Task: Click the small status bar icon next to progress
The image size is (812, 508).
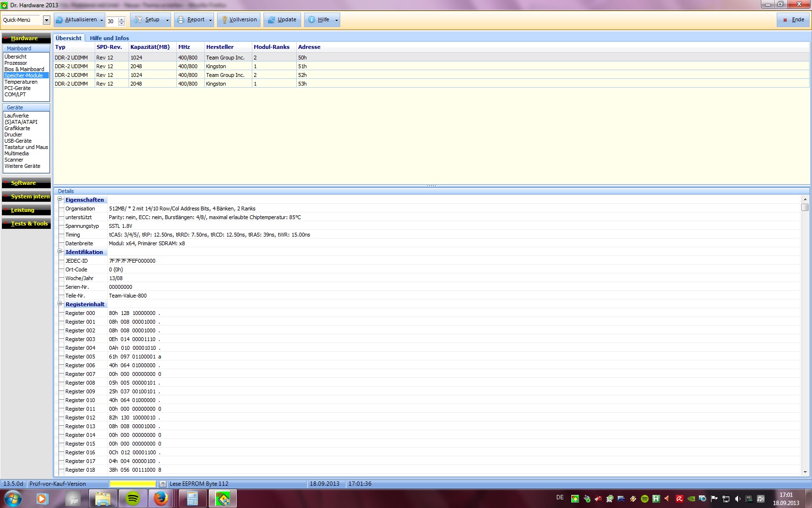Action: 163,484
